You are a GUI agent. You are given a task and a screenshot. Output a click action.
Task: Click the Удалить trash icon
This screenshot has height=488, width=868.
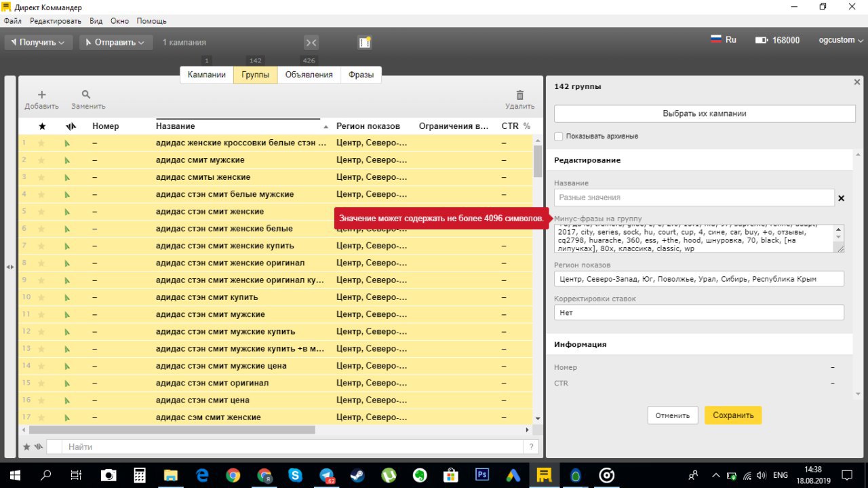click(520, 96)
